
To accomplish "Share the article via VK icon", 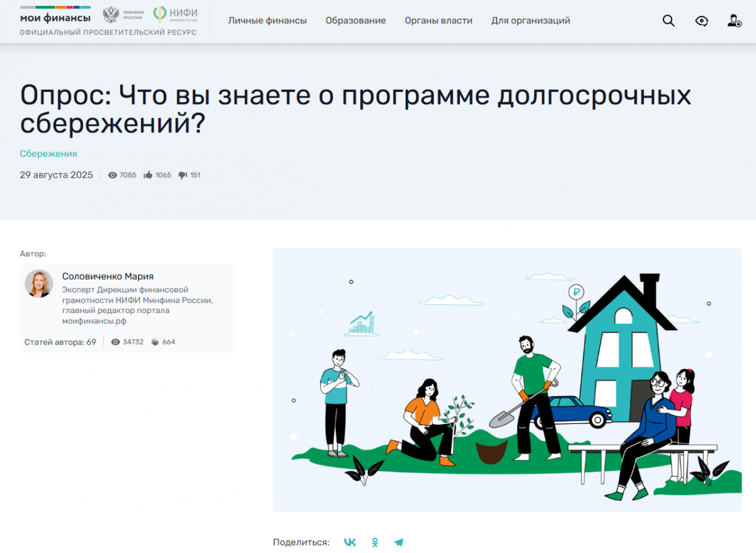I will click(x=350, y=542).
